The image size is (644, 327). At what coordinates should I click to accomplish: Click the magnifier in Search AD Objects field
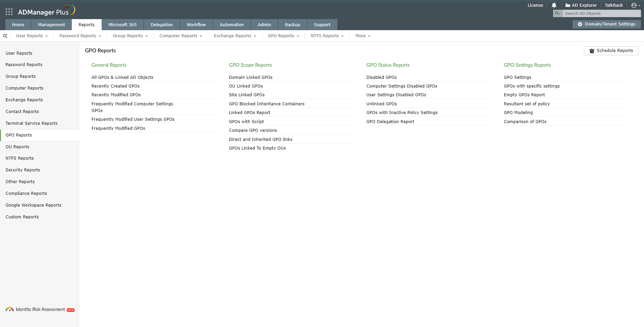(557, 13)
